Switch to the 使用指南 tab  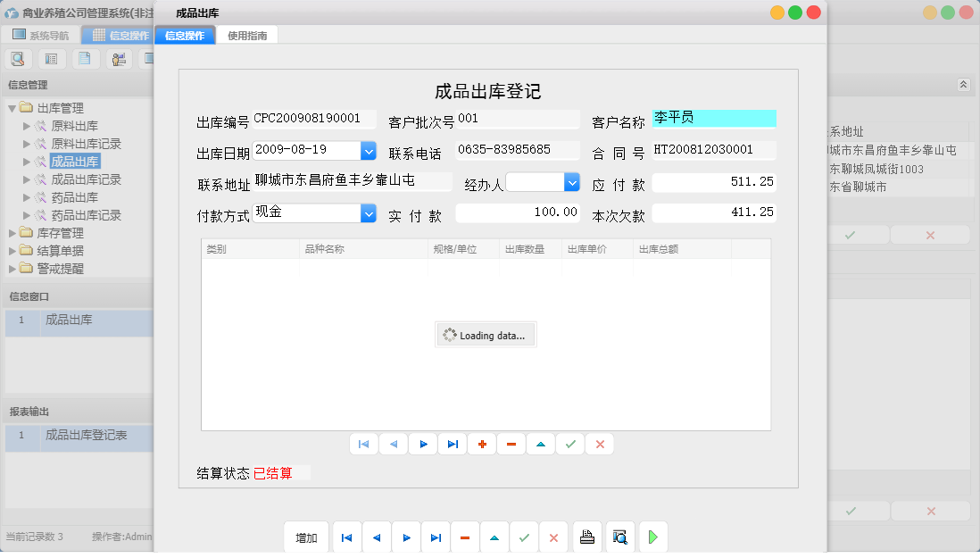pyautogui.click(x=247, y=35)
